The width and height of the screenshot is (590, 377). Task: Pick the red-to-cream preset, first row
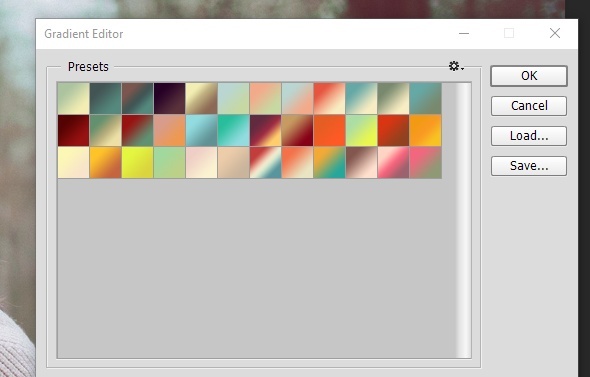click(329, 98)
